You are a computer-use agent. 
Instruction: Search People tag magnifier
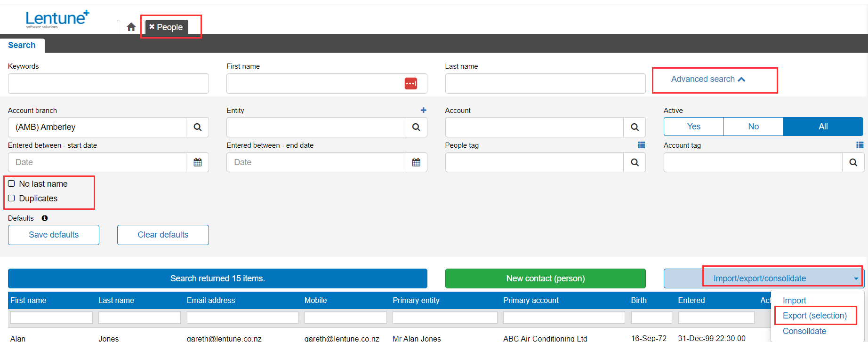pyautogui.click(x=635, y=162)
